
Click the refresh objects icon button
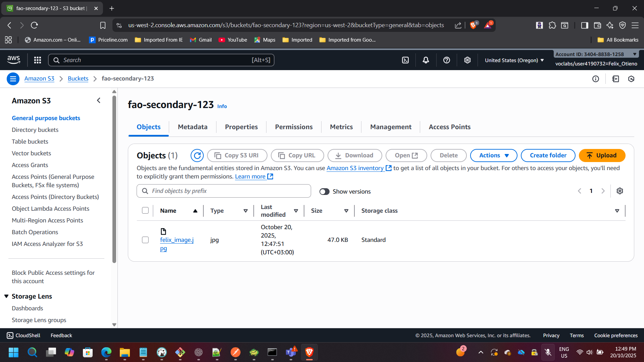[197, 155]
